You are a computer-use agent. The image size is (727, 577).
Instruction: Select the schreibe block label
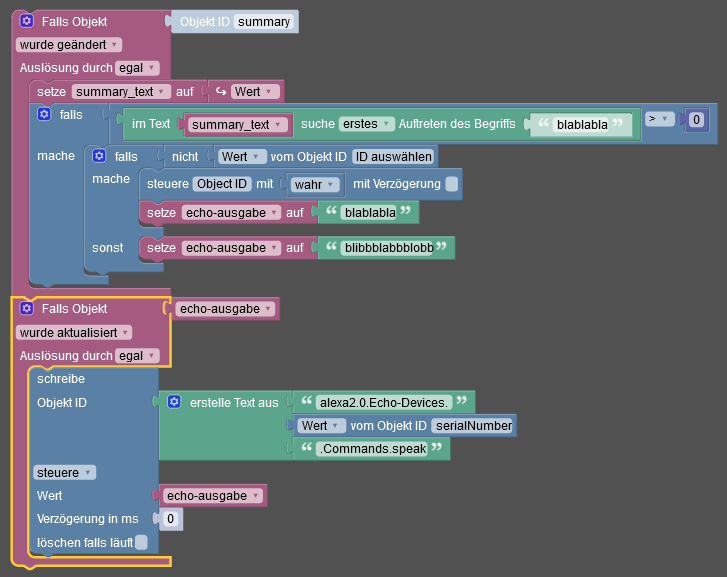coord(61,379)
